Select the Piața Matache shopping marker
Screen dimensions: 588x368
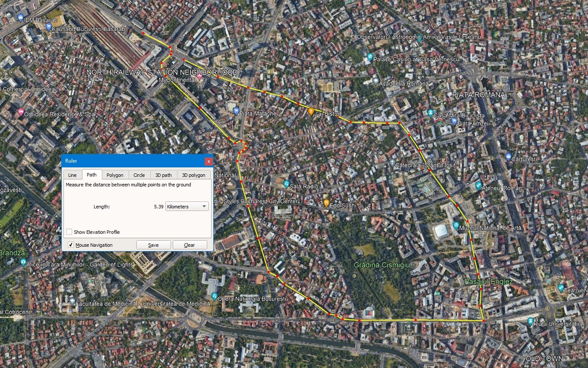[x=236, y=111]
